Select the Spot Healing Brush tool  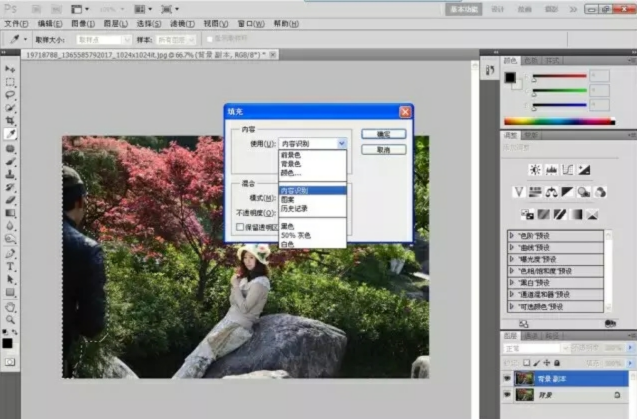pos(10,149)
